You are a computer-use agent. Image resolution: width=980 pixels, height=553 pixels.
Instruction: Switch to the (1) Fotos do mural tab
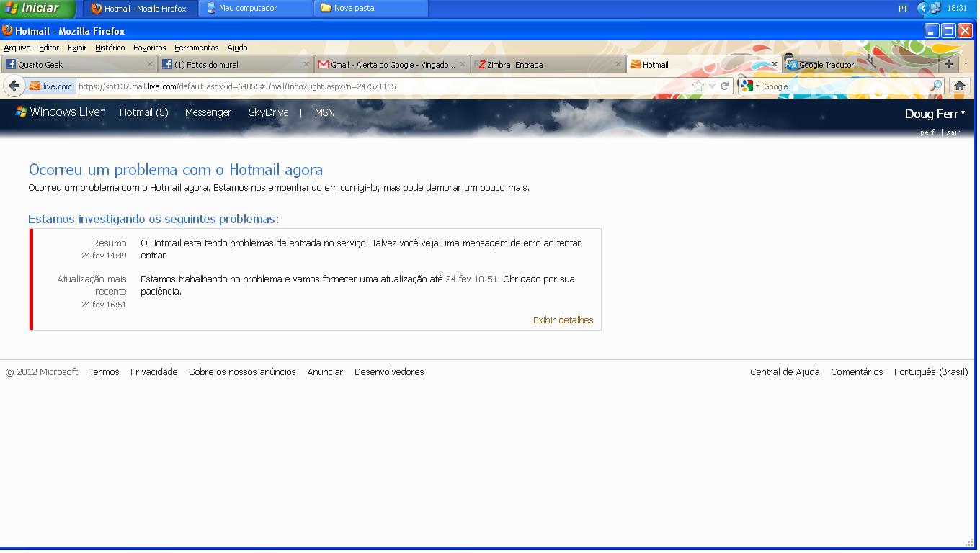236,64
